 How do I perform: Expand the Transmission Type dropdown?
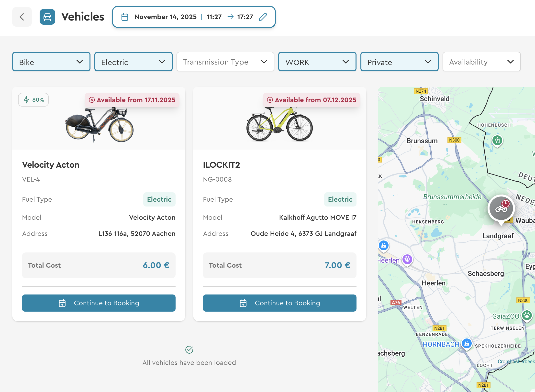click(225, 62)
